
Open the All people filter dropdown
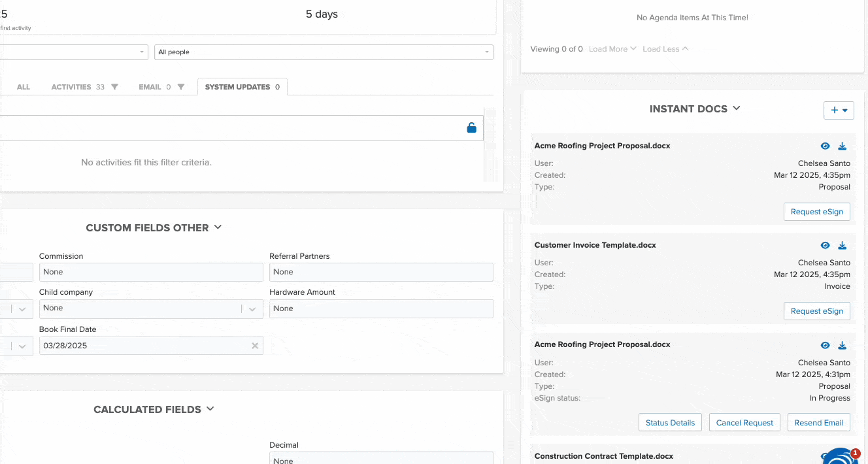tap(324, 52)
